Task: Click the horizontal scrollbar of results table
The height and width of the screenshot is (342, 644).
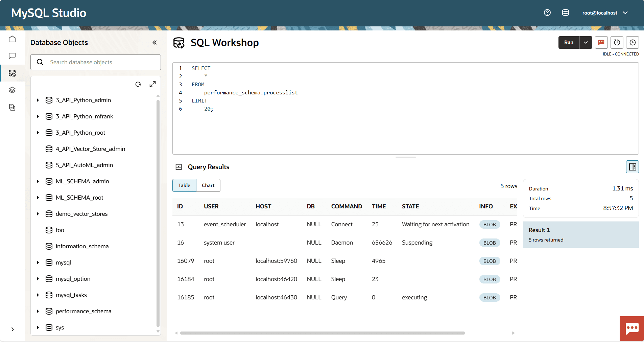Action: point(323,333)
